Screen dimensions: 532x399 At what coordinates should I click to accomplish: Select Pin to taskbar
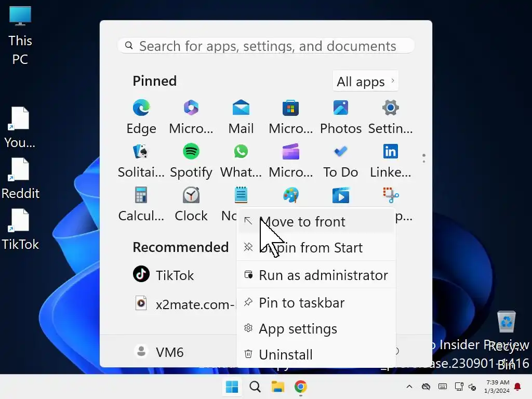316,303
